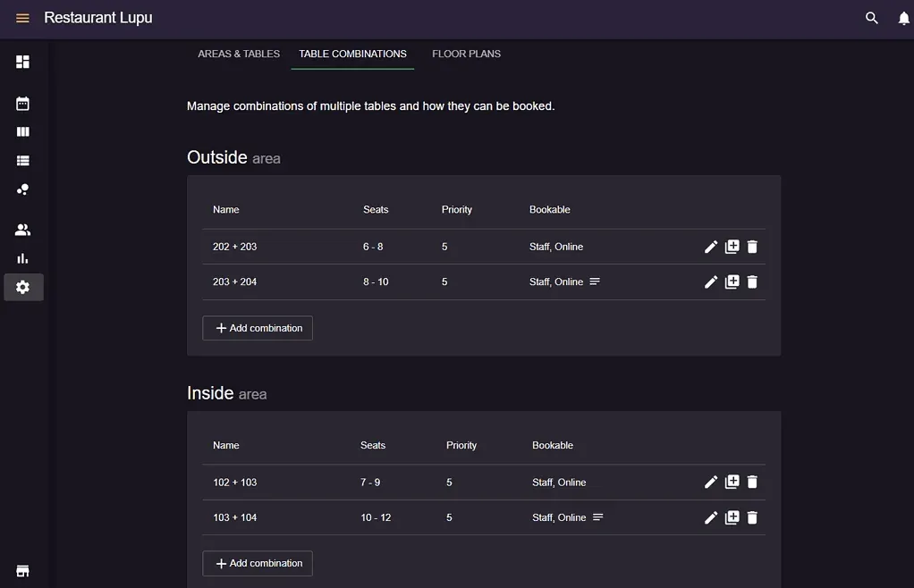This screenshot has height=588, width=914.
Task: Switch to Floor Plans tab
Action: coord(466,54)
